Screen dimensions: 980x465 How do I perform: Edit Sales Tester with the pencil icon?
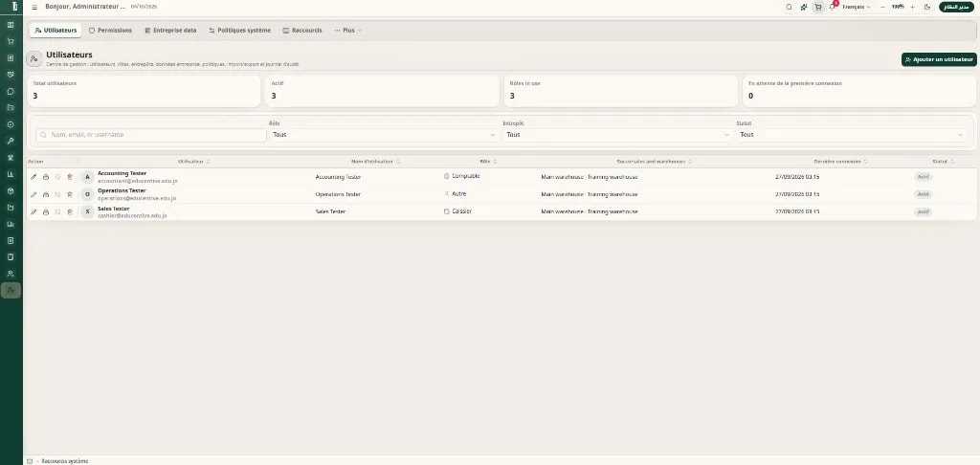[x=33, y=211]
